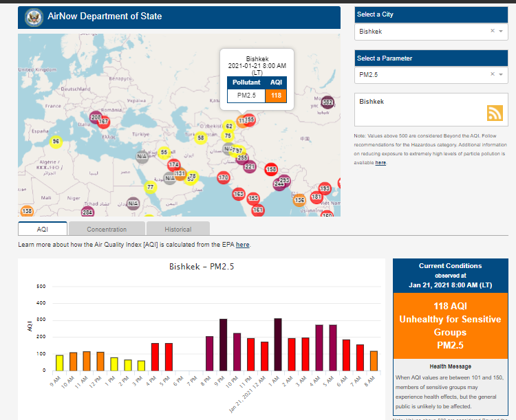This screenshot has width=516, height=420.
Task: Open the particle pollution 'here' link in note
Action: click(x=380, y=163)
